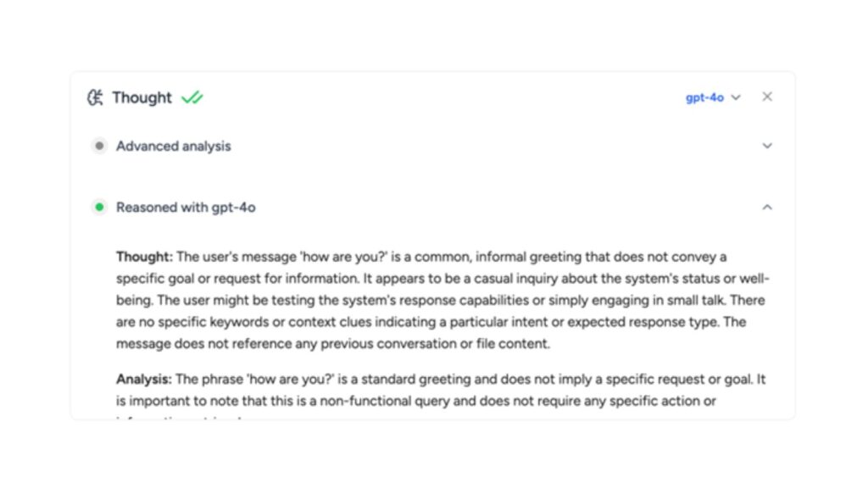Viewport: 868px width, 488px height.
Task: Select the Advanced analysis row label
Action: point(173,146)
